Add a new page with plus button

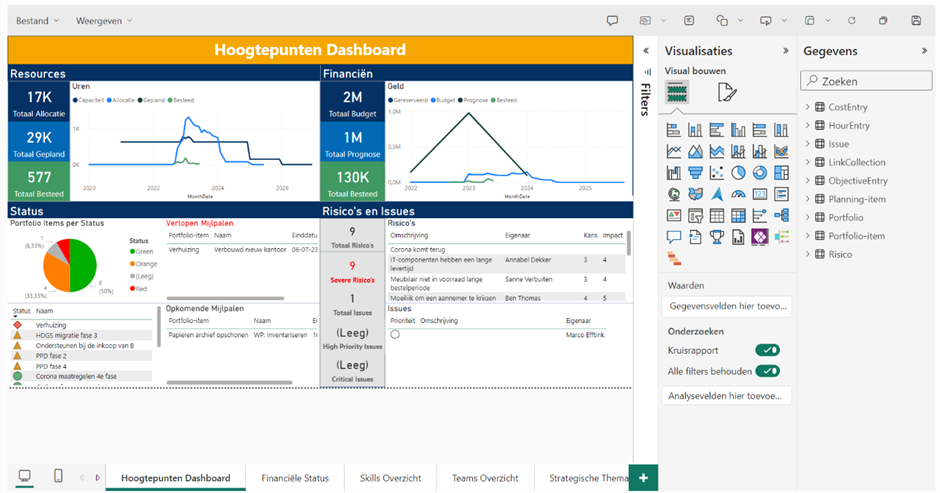pos(643,478)
